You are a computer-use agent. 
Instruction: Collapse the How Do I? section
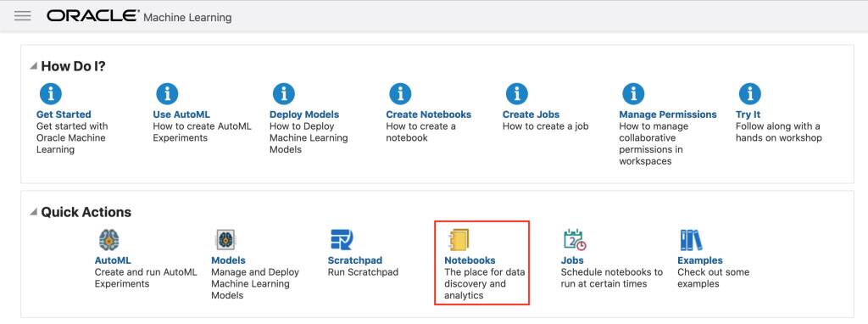tap(34, 66)
